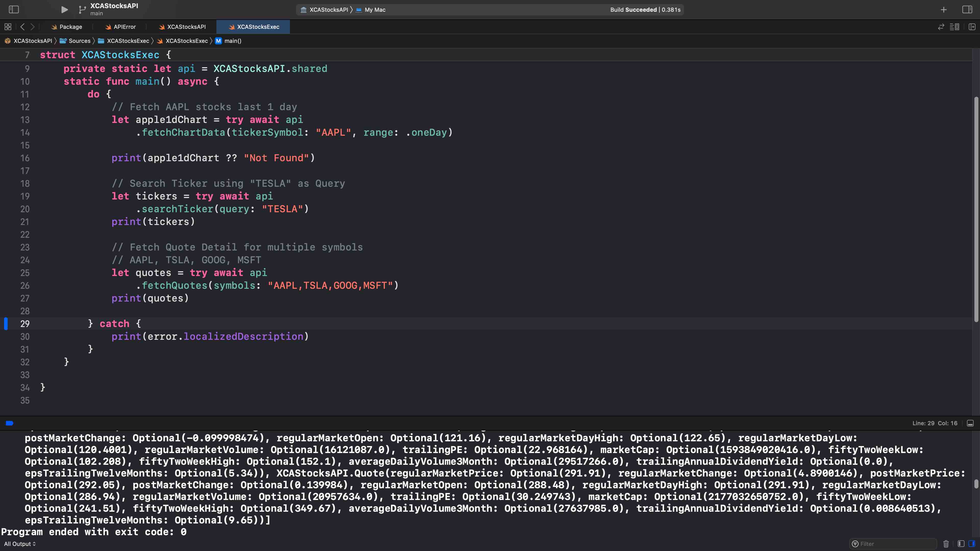980x551 pixels.
Task: Click the add plus button in toolbar
Action: click(x=944, y=9)
